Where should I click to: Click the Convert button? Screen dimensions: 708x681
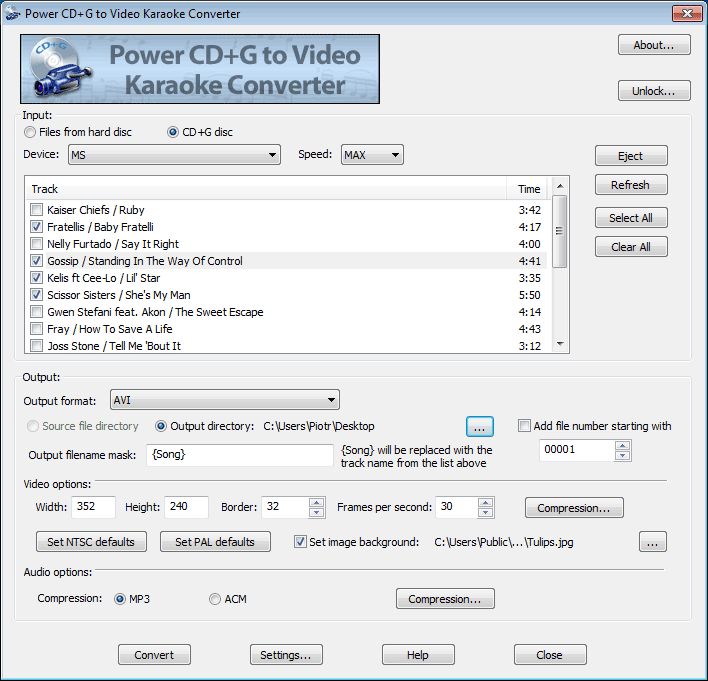click(x=154, y=654)
